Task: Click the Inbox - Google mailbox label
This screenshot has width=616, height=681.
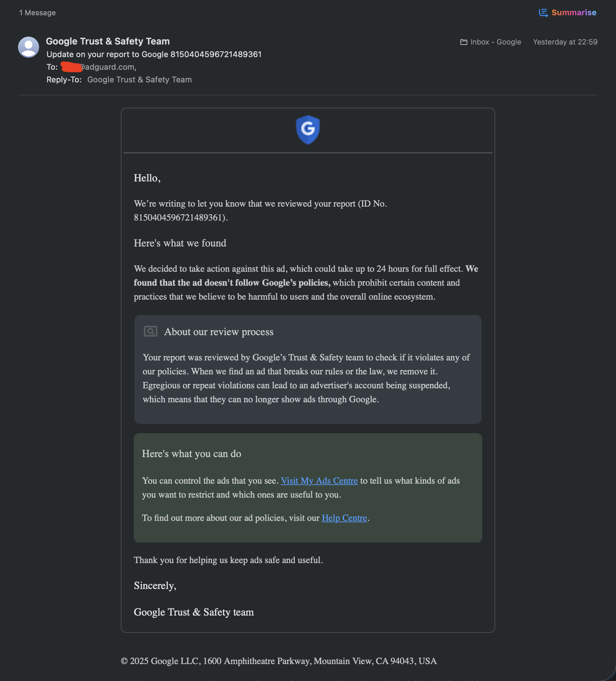Action: tap(496, 42)
